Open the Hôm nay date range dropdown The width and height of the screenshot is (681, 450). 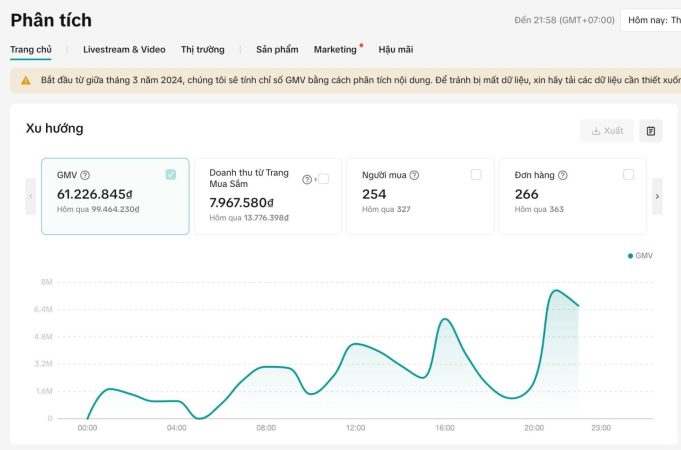click(650, 20)
